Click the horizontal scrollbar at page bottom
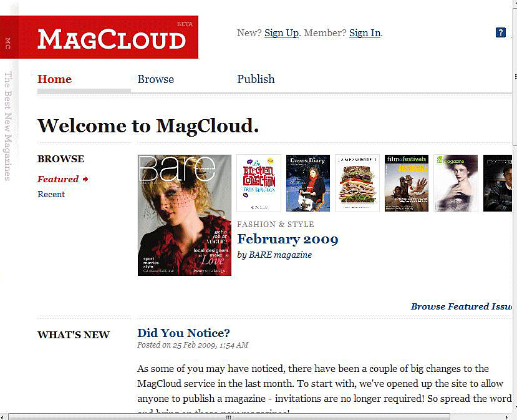Screen dimensions: 517x420 (228, 416)
